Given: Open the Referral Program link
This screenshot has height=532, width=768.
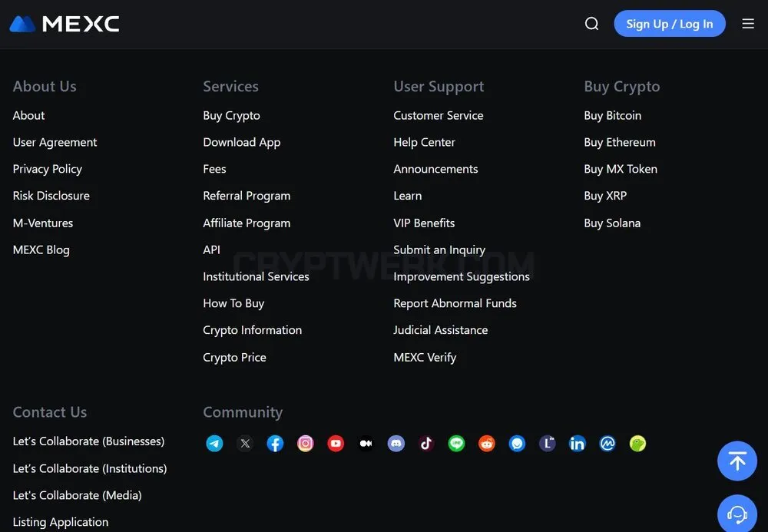Looking at the screenshot, I should pyautogui.click(x=247, y=196).
